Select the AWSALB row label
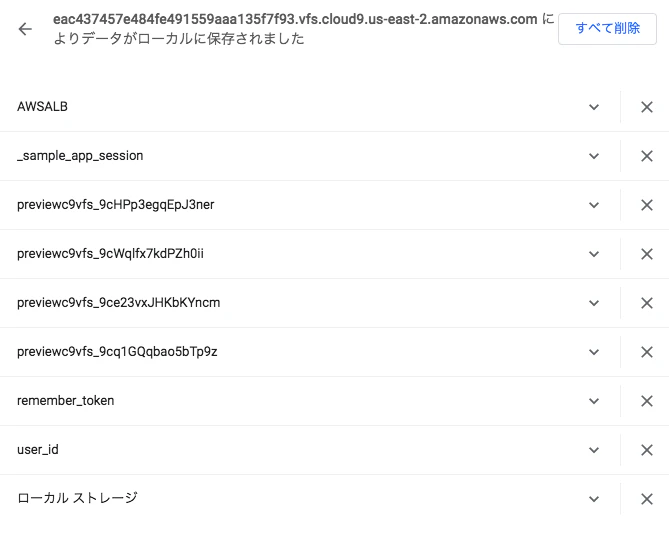The width and height of the screenshot is (669, 551). 42,107
